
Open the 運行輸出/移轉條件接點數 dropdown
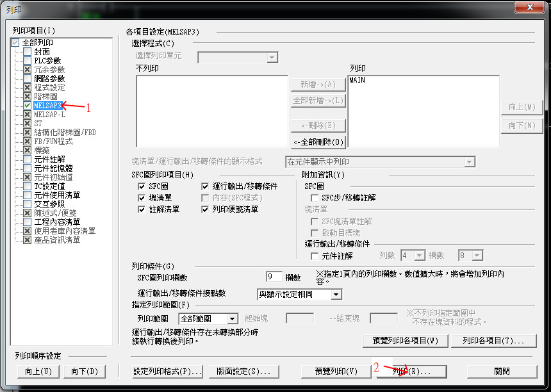[x=336, y=295]
